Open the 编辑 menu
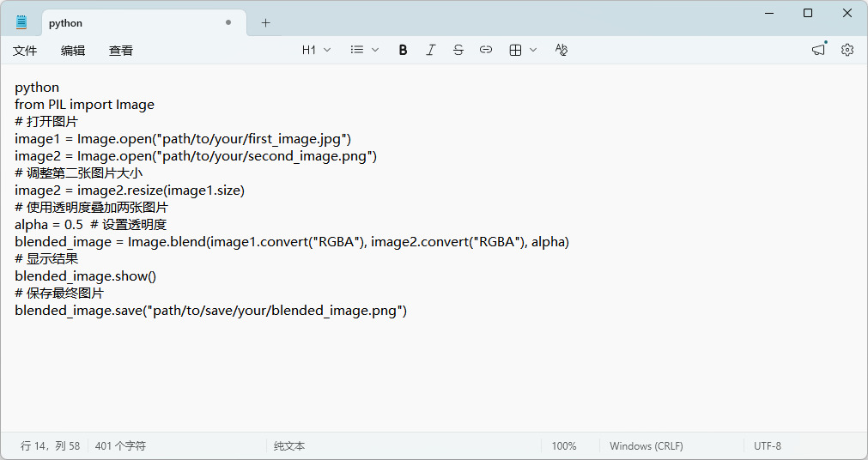The image size is (868, 460). coord(73,51)
